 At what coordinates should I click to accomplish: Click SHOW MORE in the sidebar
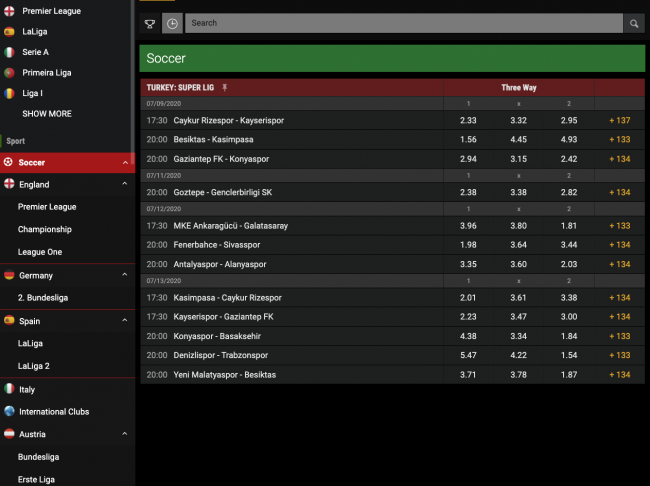(47, 114)
